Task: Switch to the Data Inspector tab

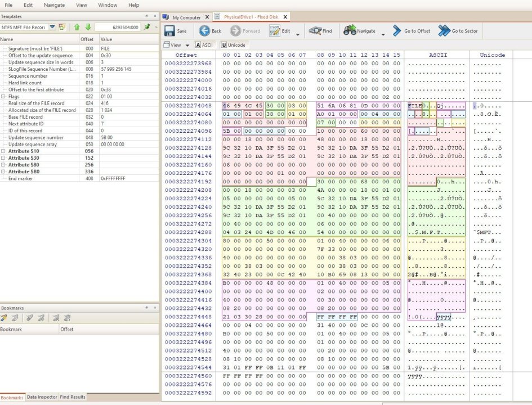Action: click(x=42, y=397)
